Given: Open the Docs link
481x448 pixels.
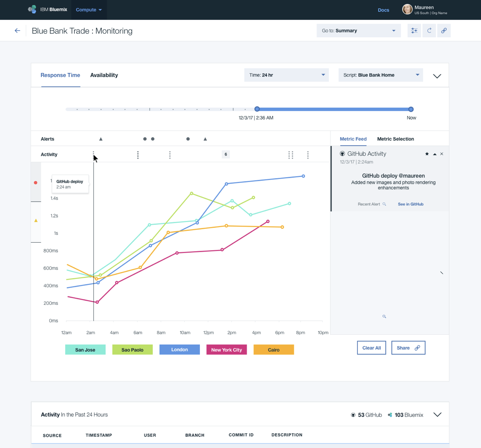Looking at the screenshot, I should pyautogui.click(x=383, y=10).
